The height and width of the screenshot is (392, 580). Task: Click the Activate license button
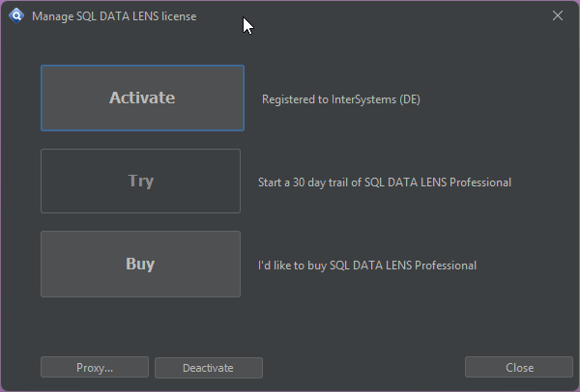point(142,98)
